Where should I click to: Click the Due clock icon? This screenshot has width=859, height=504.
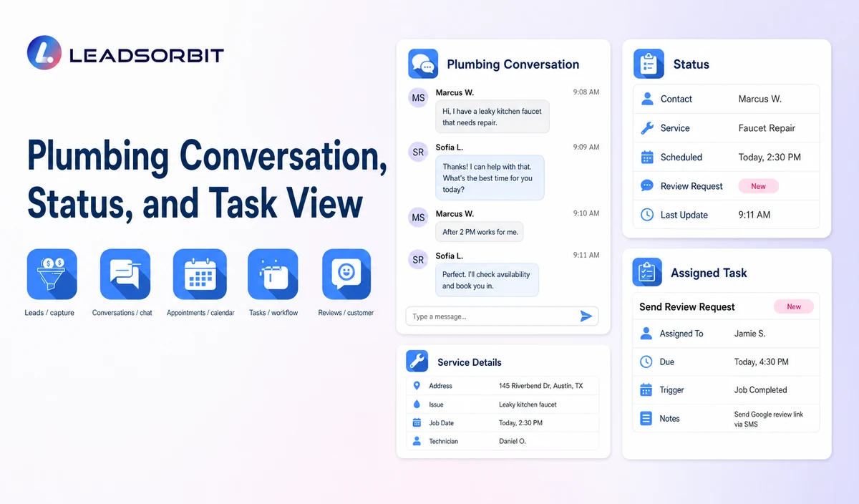click(646, 362)
